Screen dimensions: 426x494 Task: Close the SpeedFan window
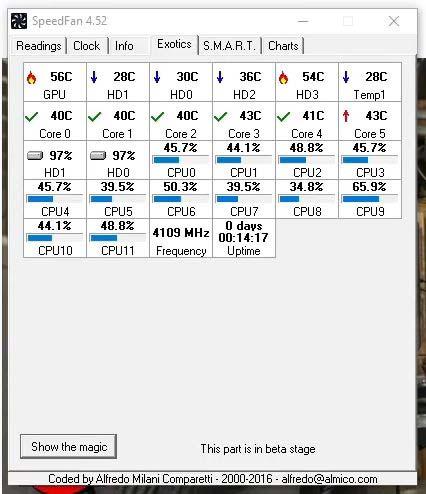pyautogui.click(x=394, y=21)
